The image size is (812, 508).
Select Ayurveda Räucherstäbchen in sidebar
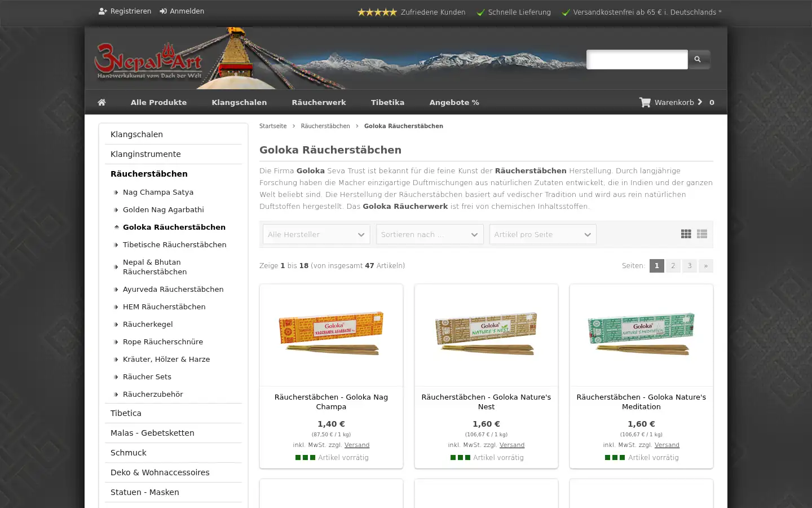tap(173, 290)
